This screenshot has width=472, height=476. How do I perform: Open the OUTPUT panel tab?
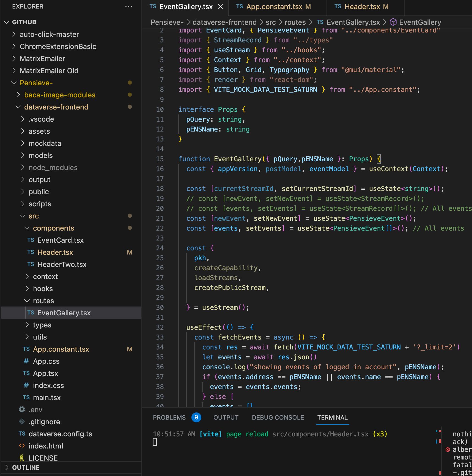tap(226, 417)
